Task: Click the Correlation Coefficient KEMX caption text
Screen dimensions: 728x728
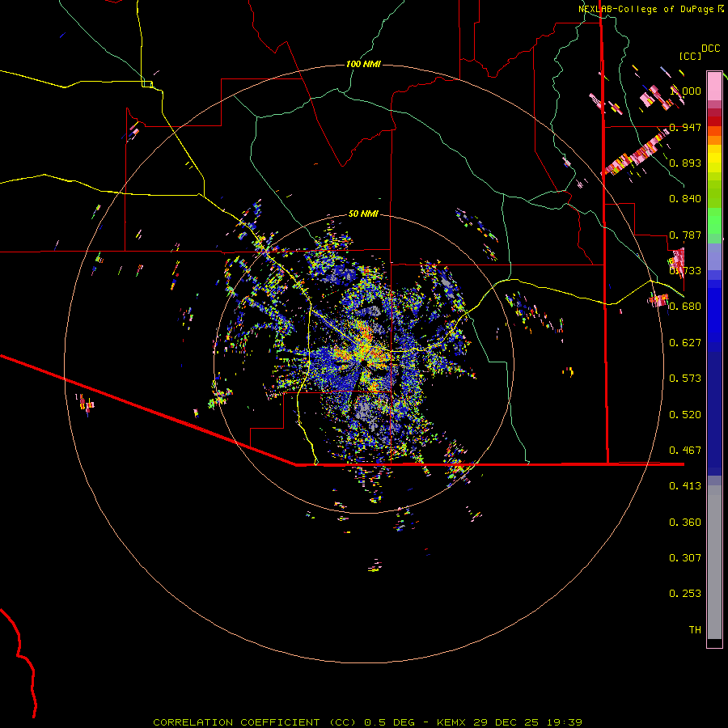Action: (367, 722)
